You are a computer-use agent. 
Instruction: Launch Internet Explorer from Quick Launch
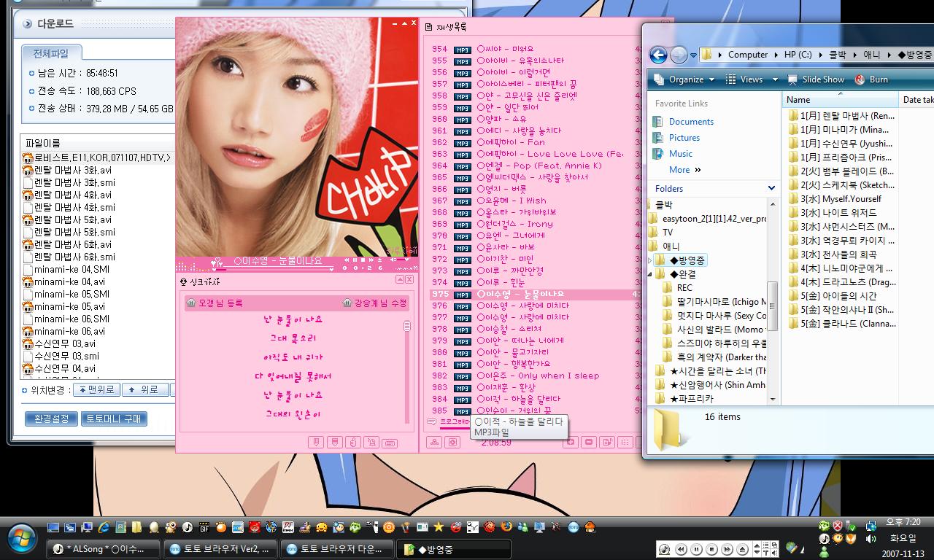[104, 527]
